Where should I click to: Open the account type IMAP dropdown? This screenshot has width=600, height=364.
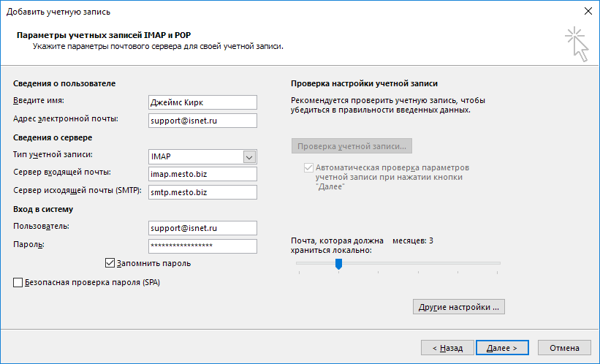tap(249, 156)
